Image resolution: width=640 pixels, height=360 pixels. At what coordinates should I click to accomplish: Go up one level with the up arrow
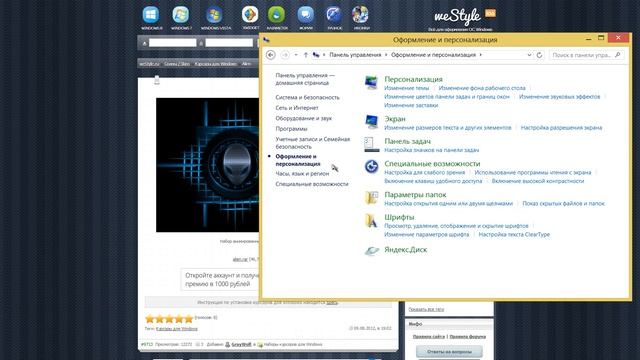(x=306, y=55)
